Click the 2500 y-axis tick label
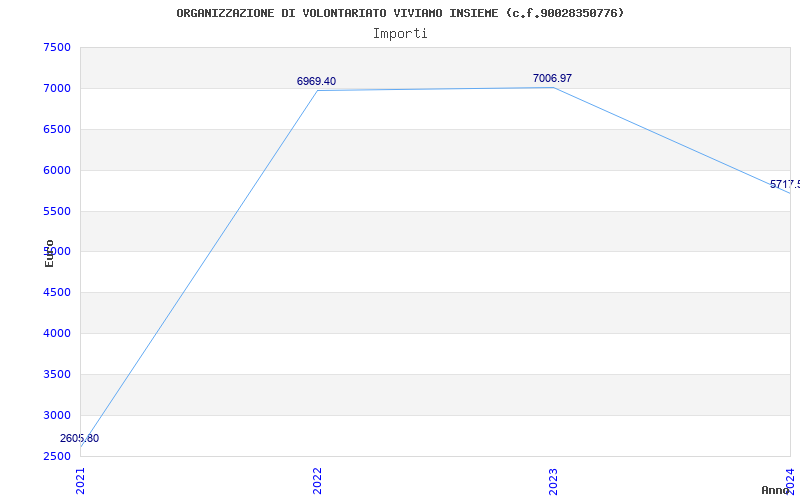Viewport: 800px width, 500px height. click(57, 456)
